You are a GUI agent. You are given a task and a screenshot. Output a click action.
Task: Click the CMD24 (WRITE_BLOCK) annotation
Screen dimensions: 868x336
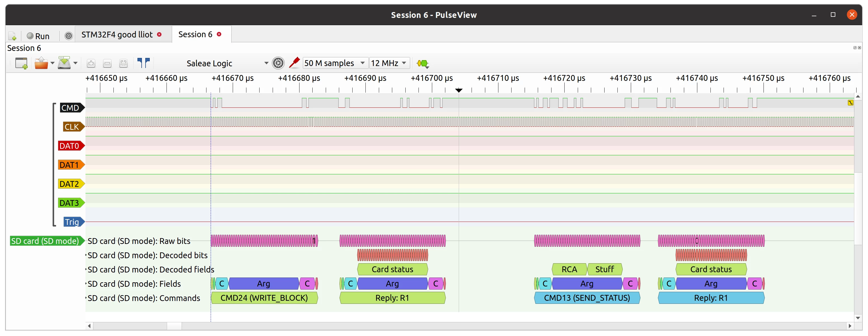click(264, 298)
